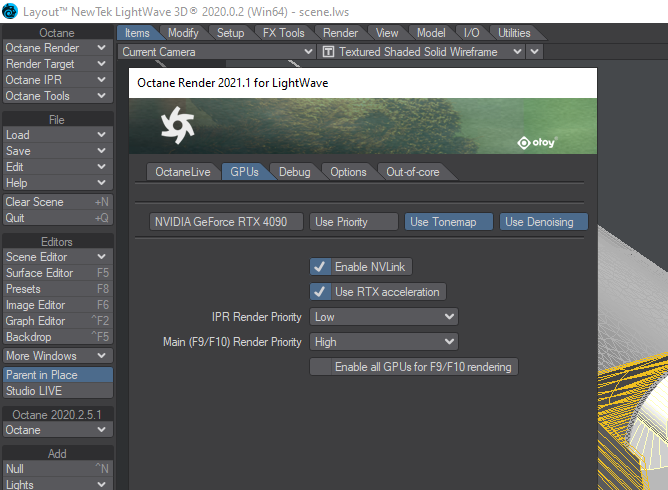Open the Image Editor
Viewport: 668px width, 490px height.
click(x=58, y=305)
